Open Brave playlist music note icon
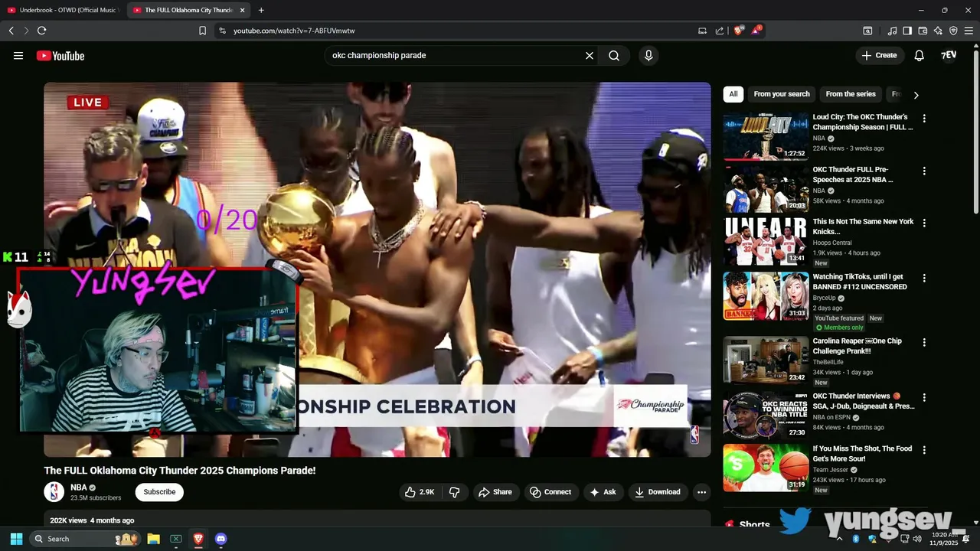 click(892, 31)
